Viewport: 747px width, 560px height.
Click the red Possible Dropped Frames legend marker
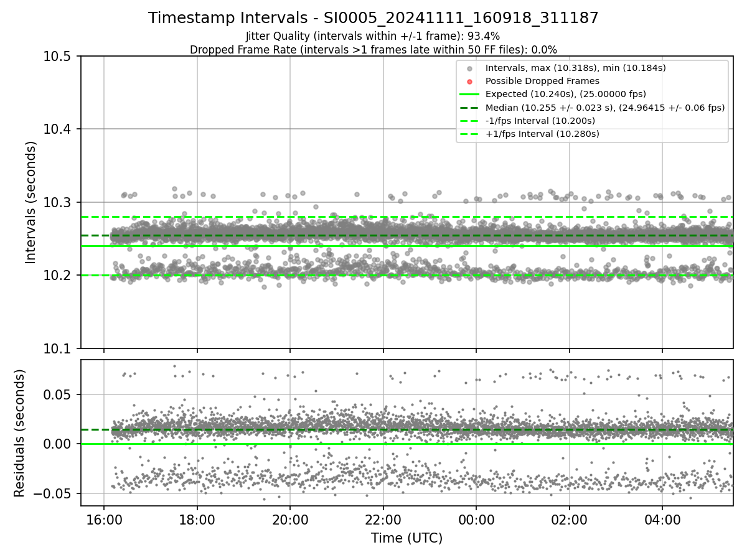(469, 82)
